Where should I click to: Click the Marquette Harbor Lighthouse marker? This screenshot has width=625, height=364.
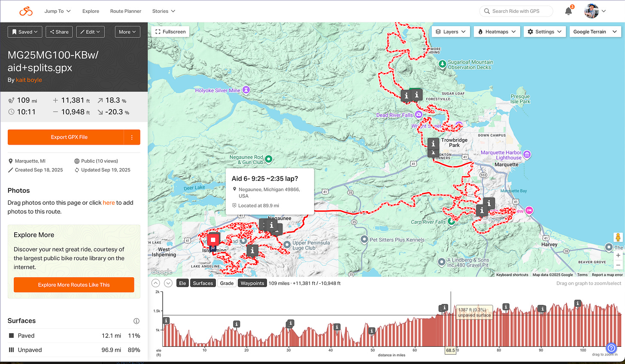[527, 154]
